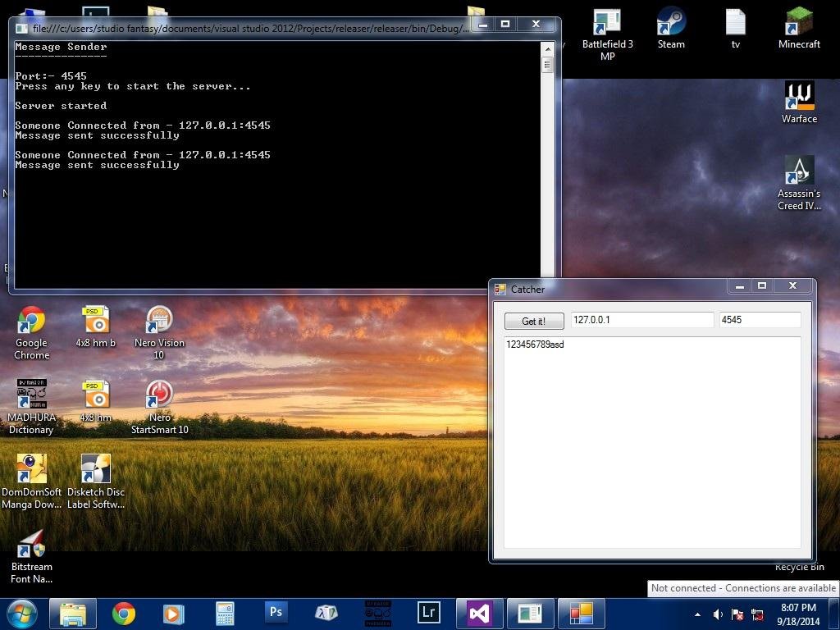Close the Catcher window
The image size is (840, 630).
pos(793,286)
